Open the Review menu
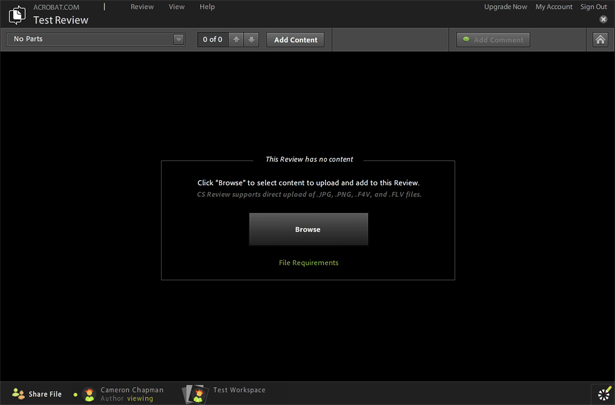 pyautogui.click(x=142, y=7)
